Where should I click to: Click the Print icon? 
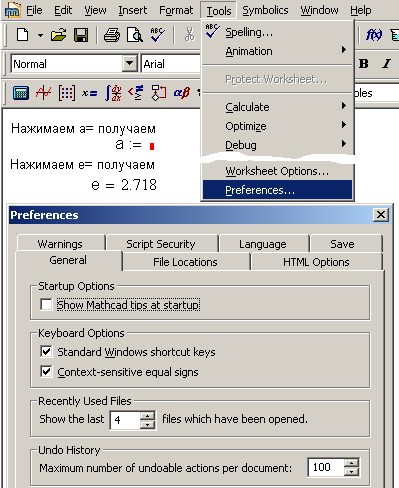pos(112,35)
